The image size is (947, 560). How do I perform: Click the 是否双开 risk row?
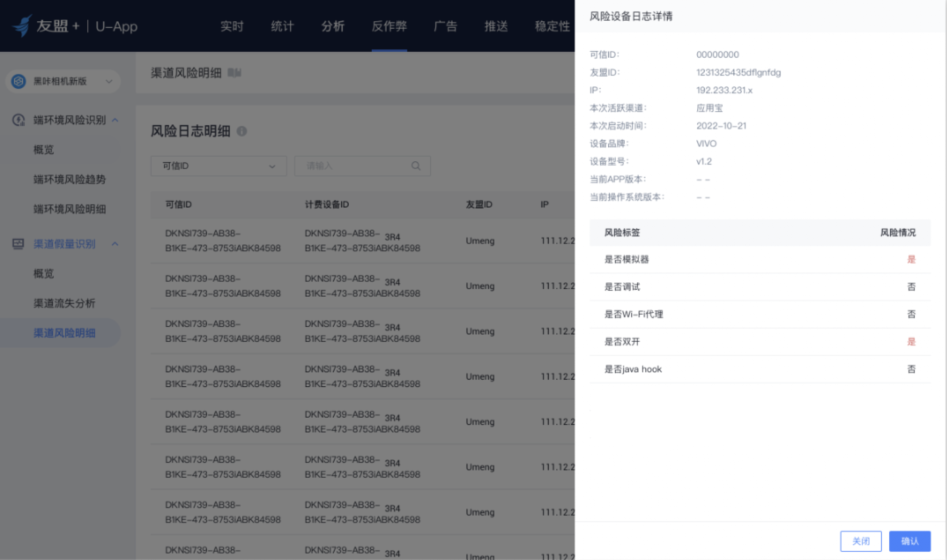pyautogui.click(x=760, y=342)
